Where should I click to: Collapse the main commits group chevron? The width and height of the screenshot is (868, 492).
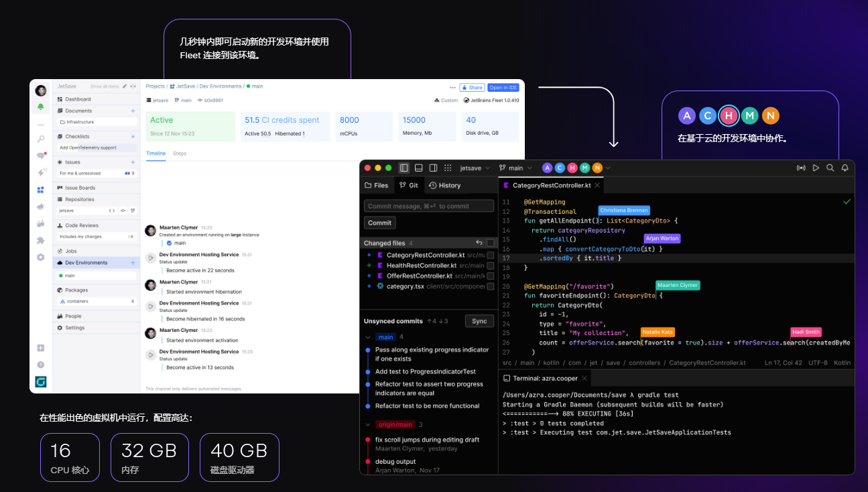[x=368, y=337]
